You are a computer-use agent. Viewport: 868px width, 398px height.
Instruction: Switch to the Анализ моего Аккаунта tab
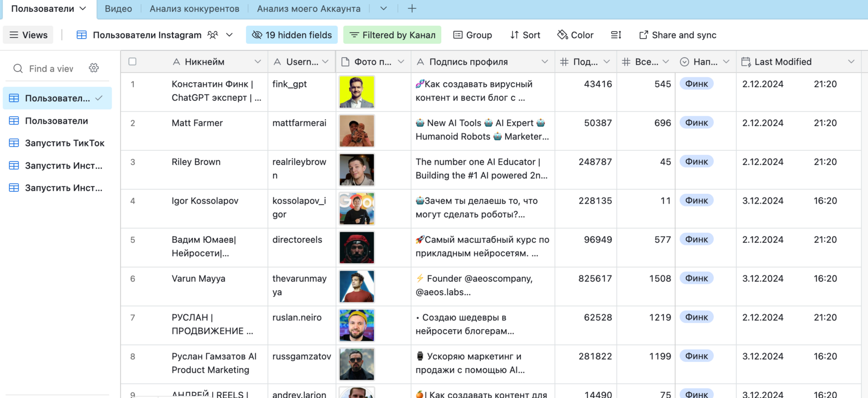coord(308,9)
